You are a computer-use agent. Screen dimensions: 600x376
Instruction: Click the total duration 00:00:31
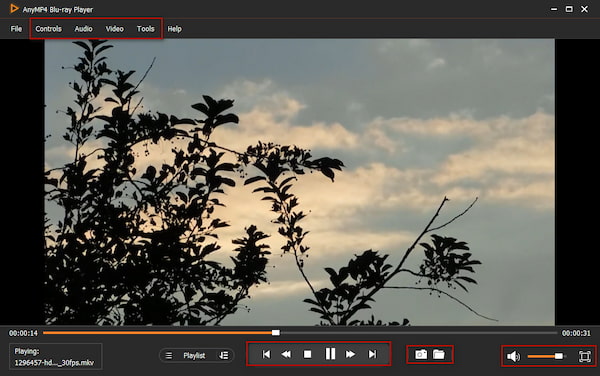576,333
